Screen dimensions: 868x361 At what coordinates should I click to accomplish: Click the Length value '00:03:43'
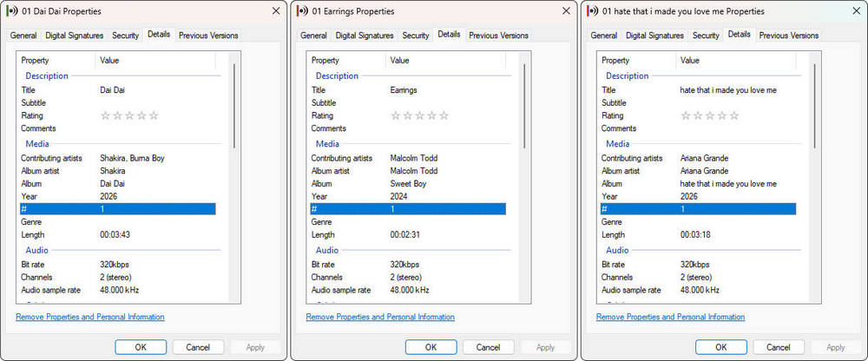[115, 235]
